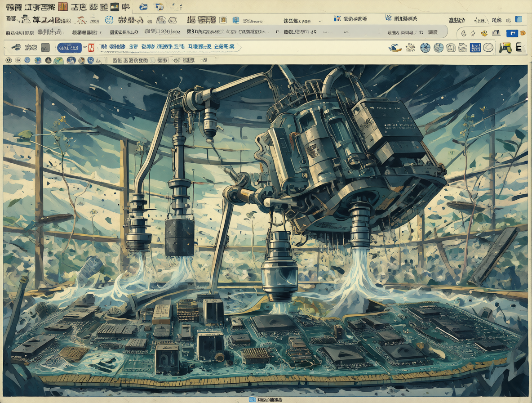The width and height of the screenshot is (532, 403).
Task: Select the rounded square icon with inner square
Action: (x=451, y=48)
